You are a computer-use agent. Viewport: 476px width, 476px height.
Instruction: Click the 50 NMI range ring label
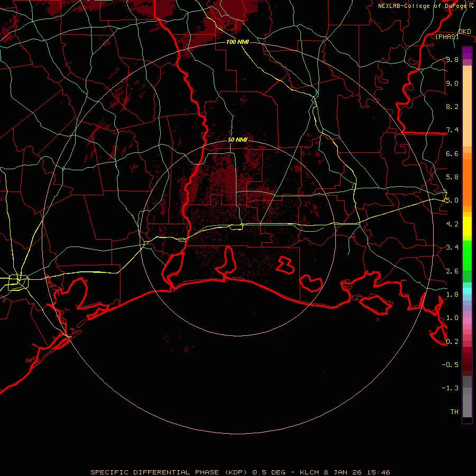pos(237,140)
